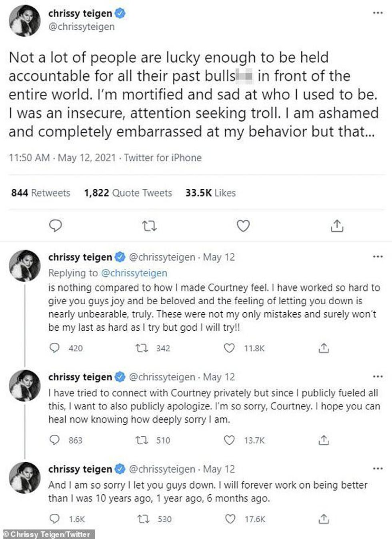The height and width of the screenshot is (539, 392).
Task: Open more menu on apology tweet
Action: (x=378, y=376)
